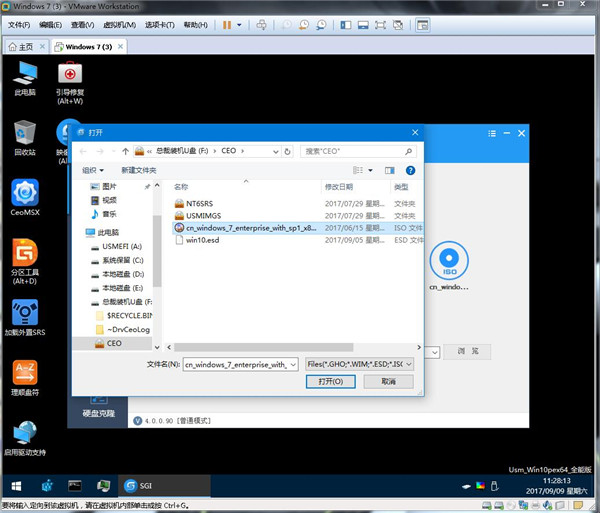Click the ISO image icon in SGI window
The image size is (600, 513).
[x=449, y=260]
